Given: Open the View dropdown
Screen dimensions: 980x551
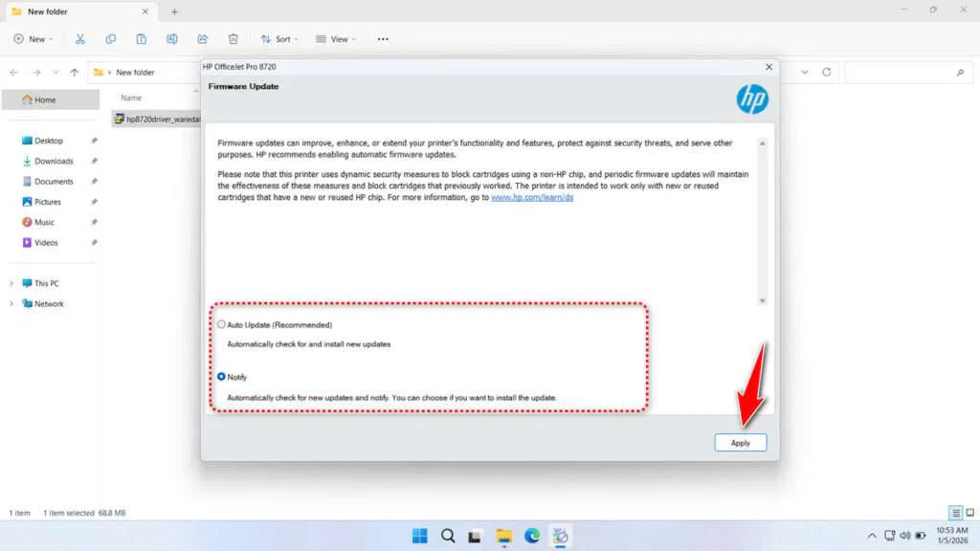Looking at the screenshot, I should [x=335, y=38].
